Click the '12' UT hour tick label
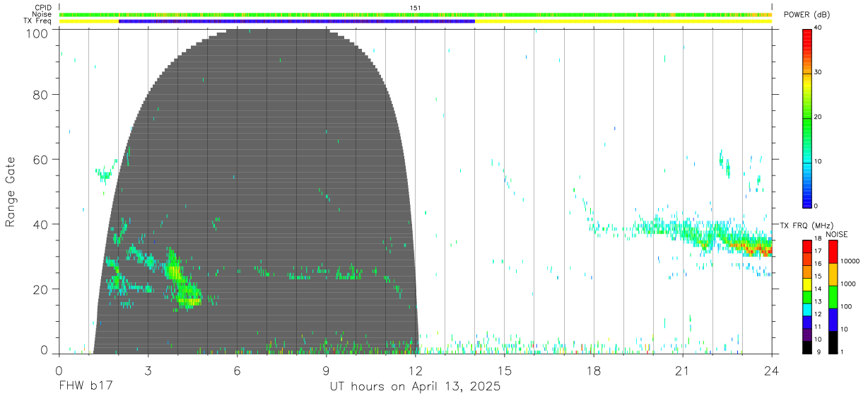Image resolution: width=868 pixels, height=401 pixels. (x=416, y=370)
